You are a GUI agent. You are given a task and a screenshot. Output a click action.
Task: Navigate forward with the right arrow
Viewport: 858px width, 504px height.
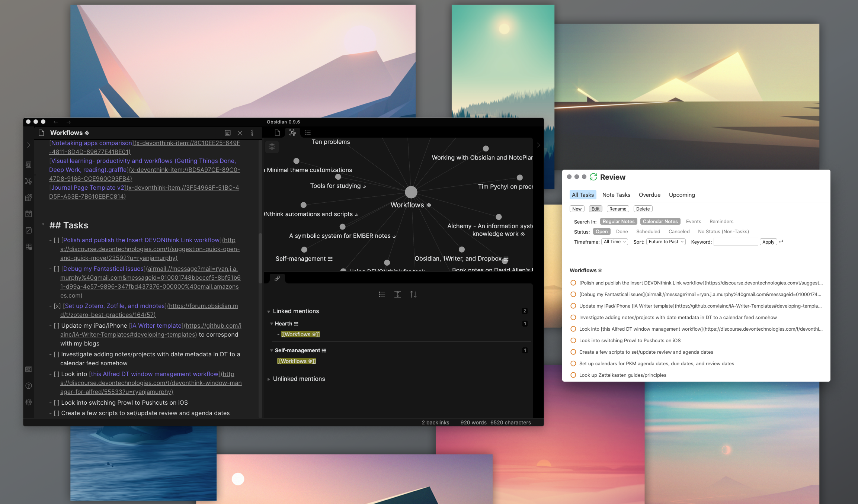[68, 122]
